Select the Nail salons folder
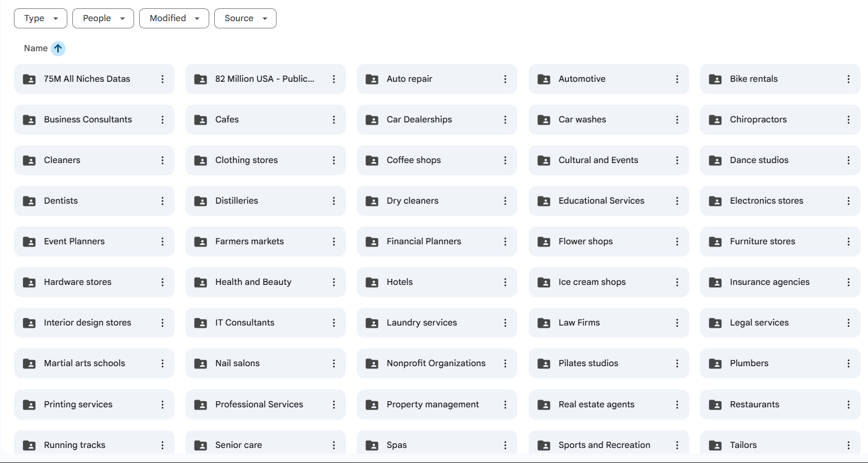 265,363
